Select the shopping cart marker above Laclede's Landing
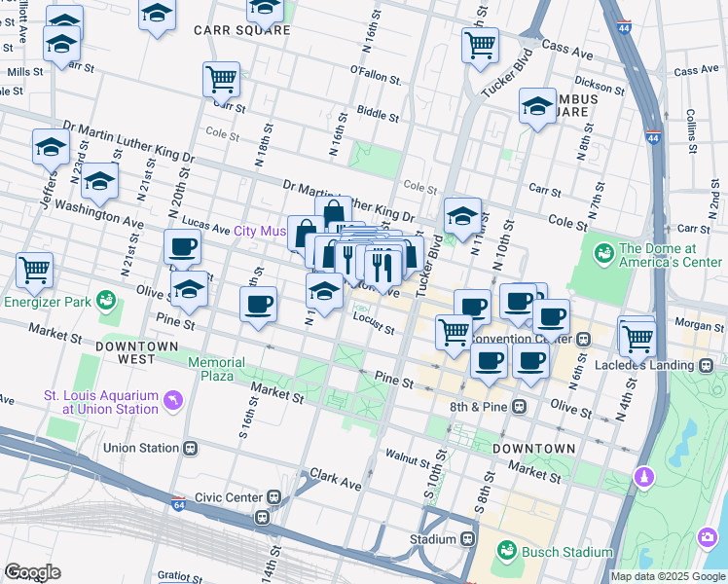The width and height of the screenshot is (728, 584). click(638, 343)
